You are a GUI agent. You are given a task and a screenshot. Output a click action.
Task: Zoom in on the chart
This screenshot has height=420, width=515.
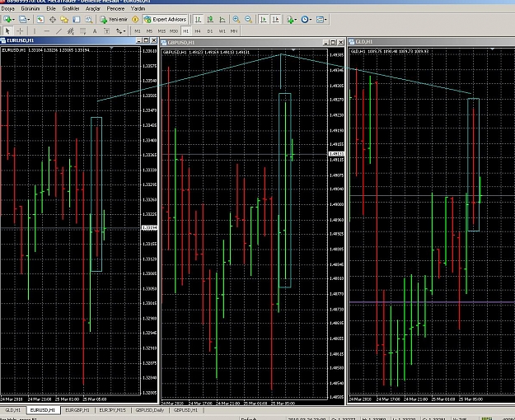(x=236, y=20)
